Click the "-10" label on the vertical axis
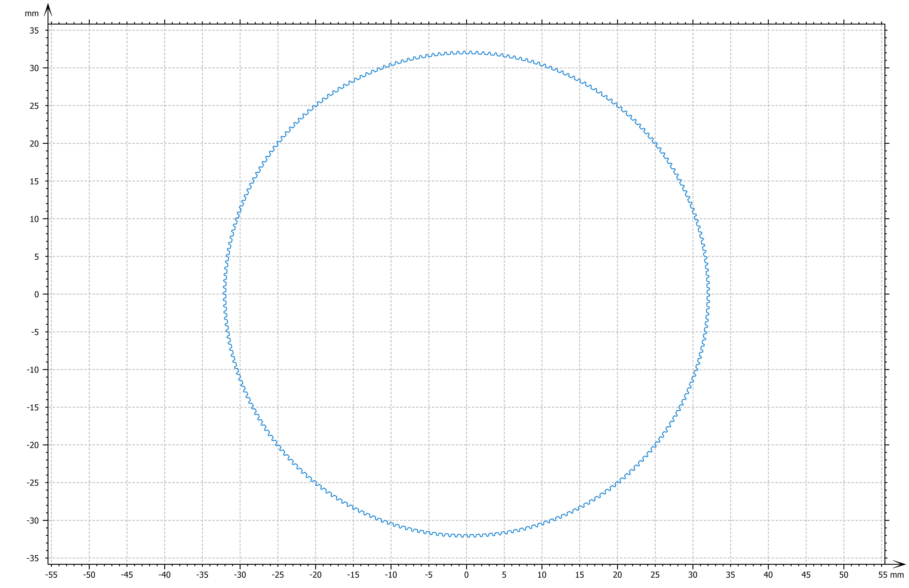Screen dimensions: 909x588 tap(33, 370)
